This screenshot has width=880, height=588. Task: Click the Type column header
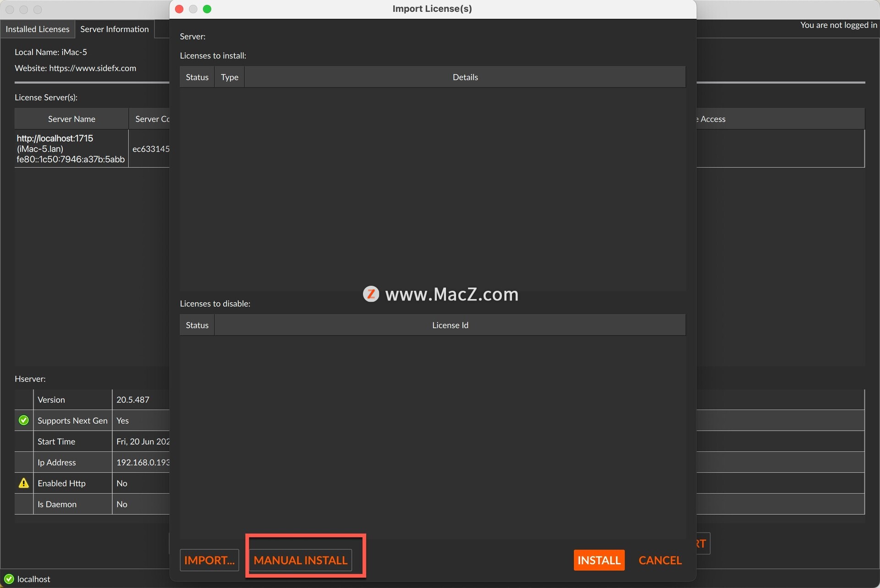229,77
